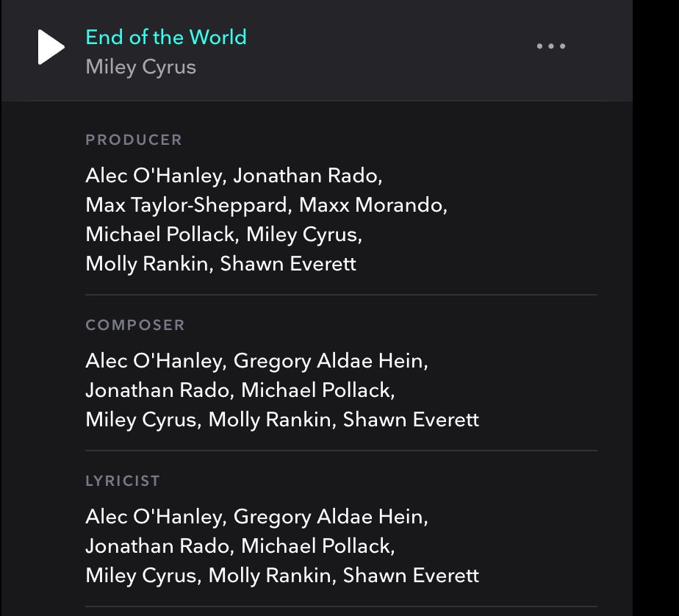
Task: Select Alec O'Hanley in the Producer credits
Action: (x=154, y=176)
